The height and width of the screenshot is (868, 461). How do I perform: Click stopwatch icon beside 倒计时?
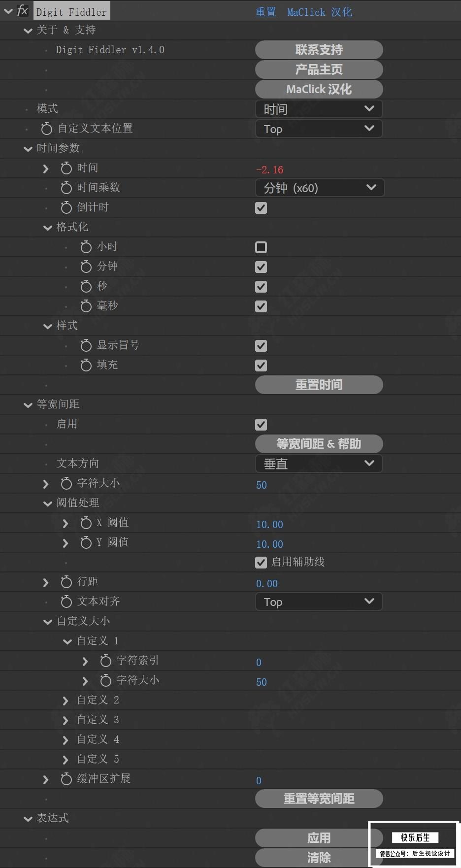click(66, 207)
